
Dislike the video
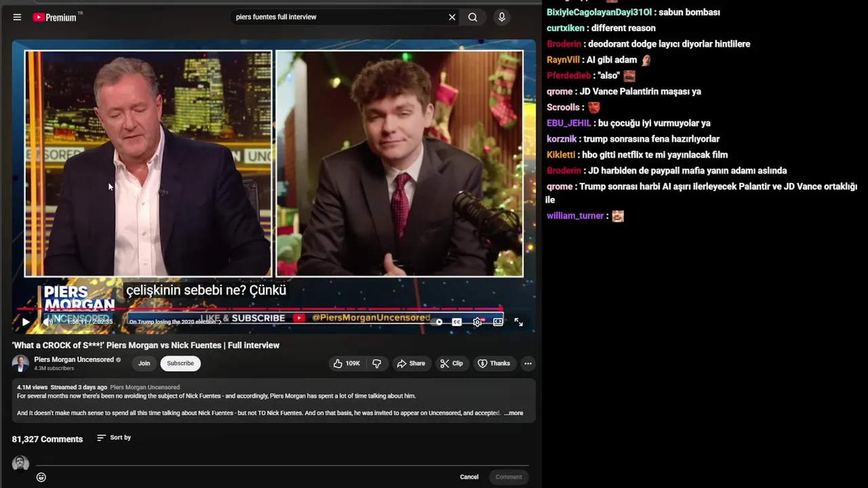coord(377,363)
